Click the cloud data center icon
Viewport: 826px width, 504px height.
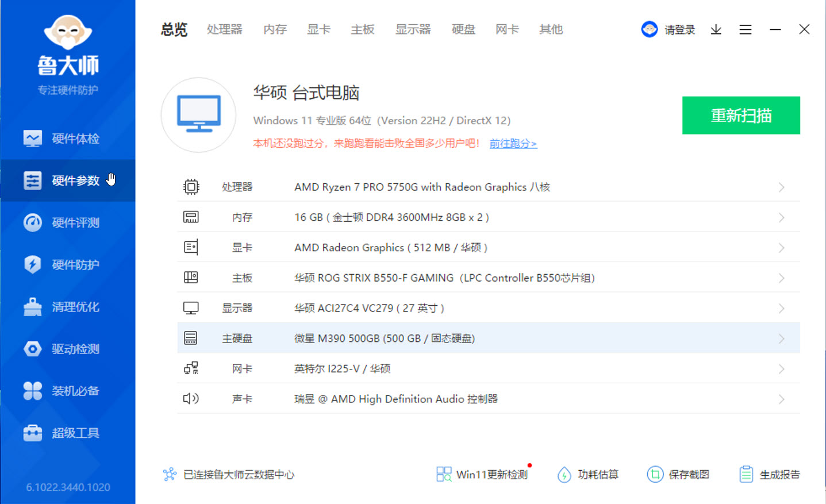(x=170, y=474)
